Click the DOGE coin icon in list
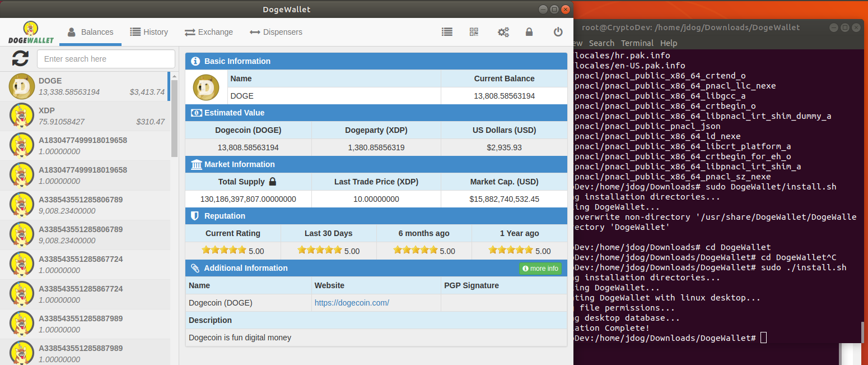Image resolution: width=868 pixels, height=365 pixels. pyautogui.click(x=22, y=86)
